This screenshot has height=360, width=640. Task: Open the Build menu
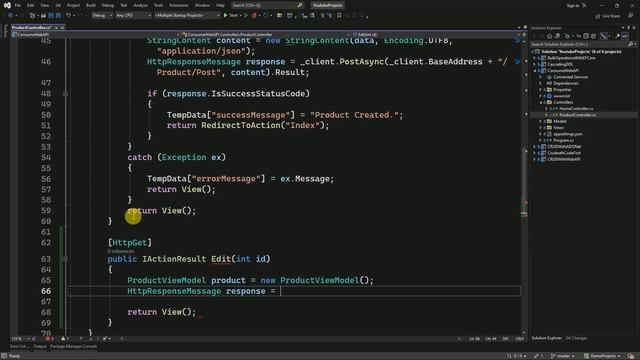[x=91, y=5]
